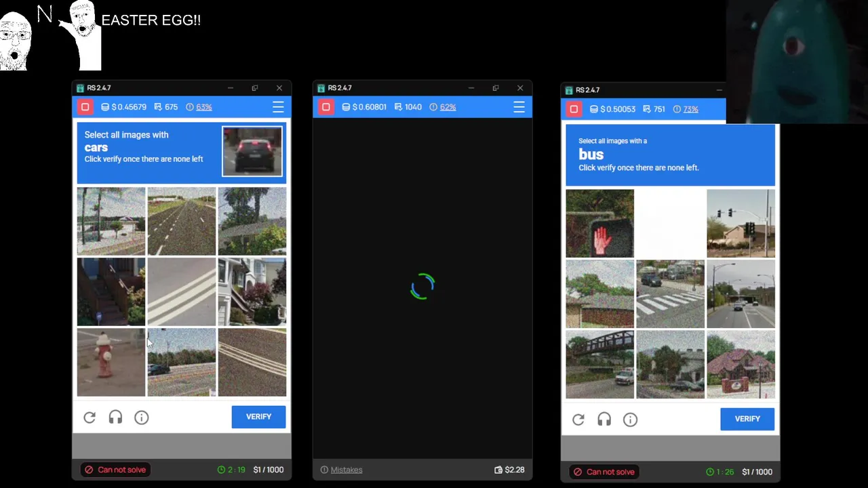This screenshot has width=868, height=488.
Task: Select bus tile with traffic lights and house
Action: (741, 224)
